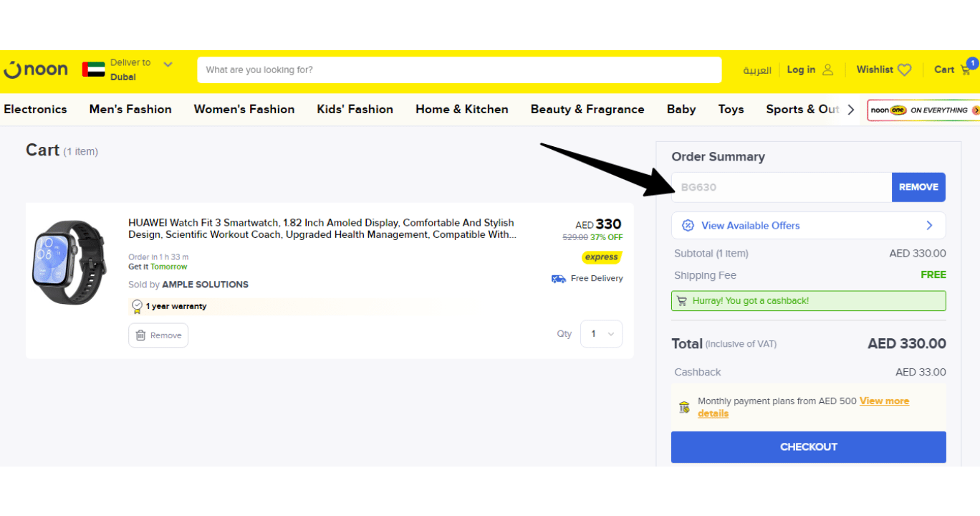The width and height of the screenshot is (980, 516).
Task: Click the Huawei watch product thumbnail
Action: (68, 262)
